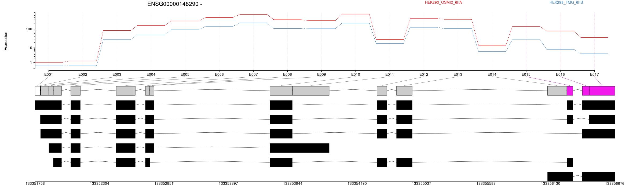Click the red line segment above E007
Screen dimensions: 644x188
pos(253,15)
